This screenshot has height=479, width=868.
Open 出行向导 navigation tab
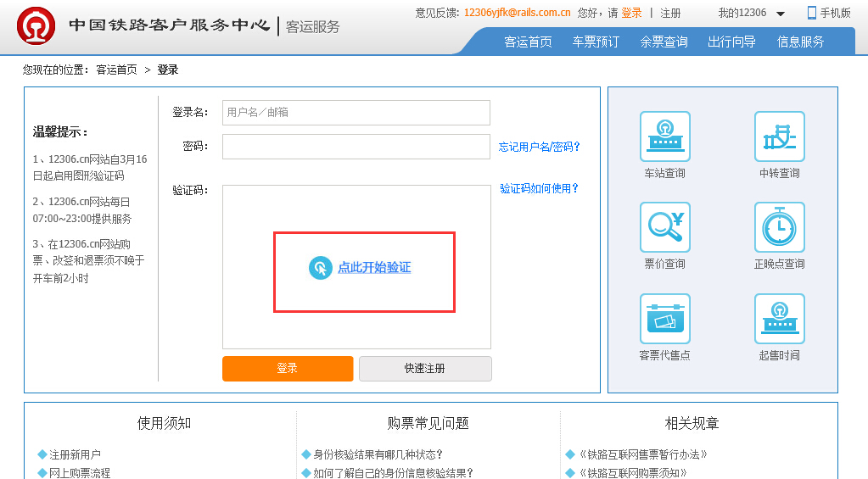coord(731,42)
